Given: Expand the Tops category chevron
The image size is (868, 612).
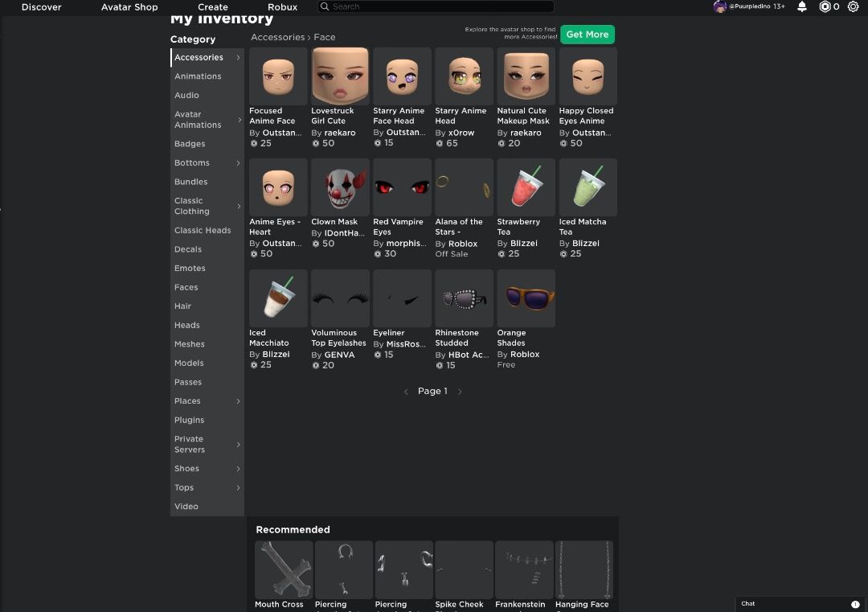Looking at the screenshot, I should click(238, 487).
